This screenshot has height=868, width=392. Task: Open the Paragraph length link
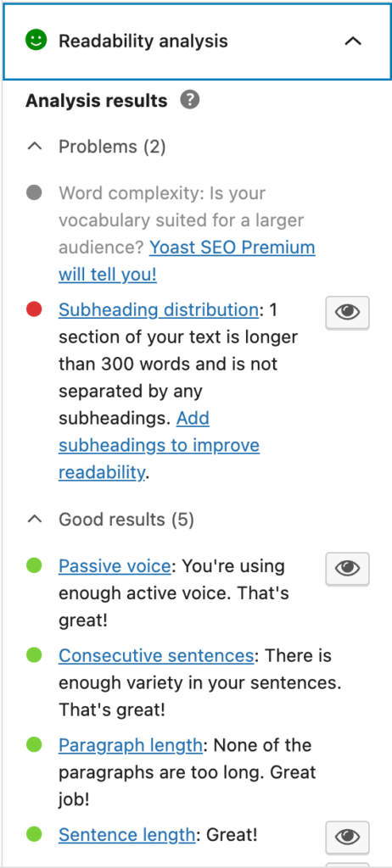click(x=131, y=745)
